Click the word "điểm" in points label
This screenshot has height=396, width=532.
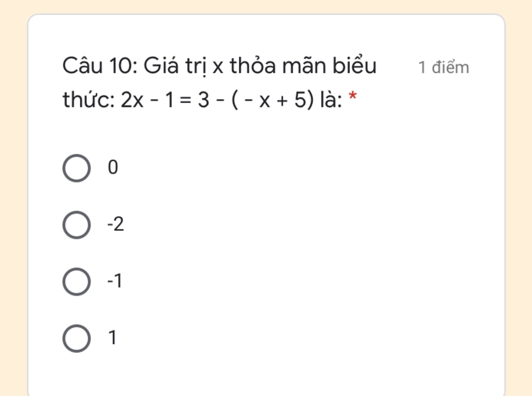point(450,67)
